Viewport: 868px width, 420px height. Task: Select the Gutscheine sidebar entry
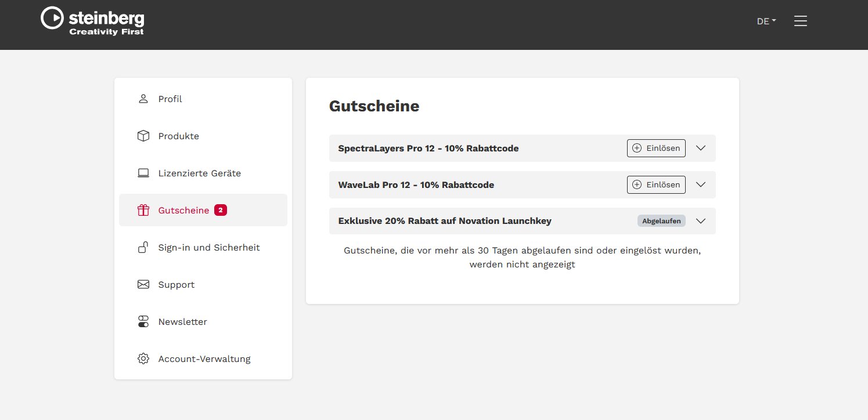tap(203, 210)
